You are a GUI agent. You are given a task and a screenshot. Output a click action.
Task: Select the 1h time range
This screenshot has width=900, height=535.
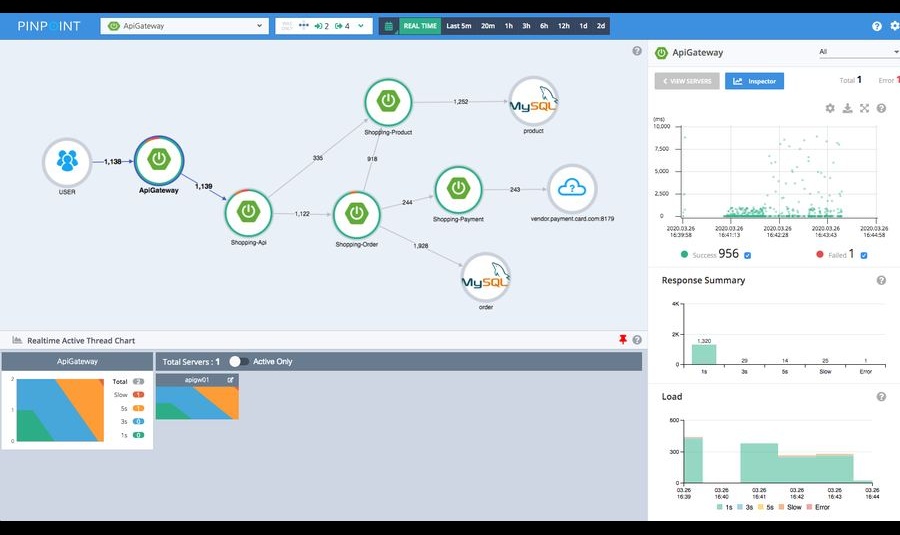509,26
